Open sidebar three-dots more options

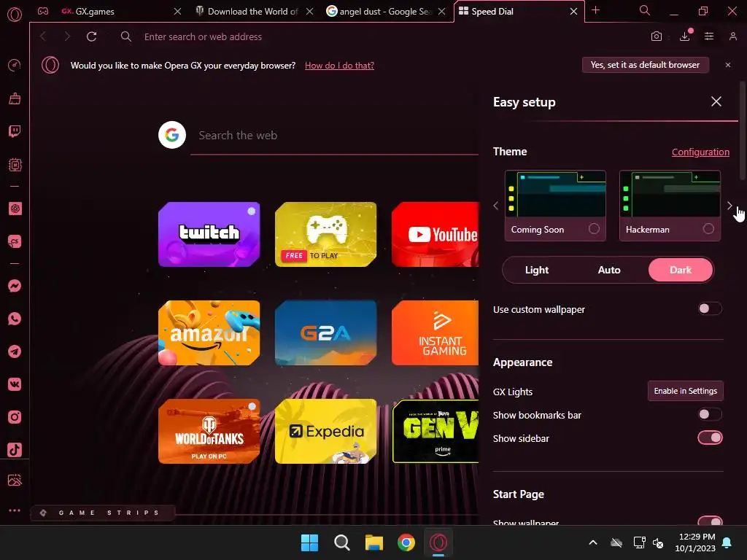coord(15,510)
